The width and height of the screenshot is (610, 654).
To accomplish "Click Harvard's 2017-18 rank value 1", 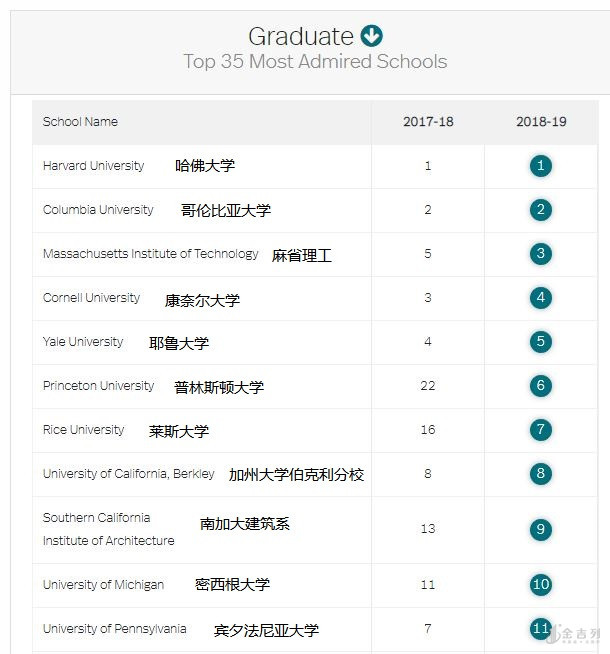I will pyautogui.click(x=428, y=166).
